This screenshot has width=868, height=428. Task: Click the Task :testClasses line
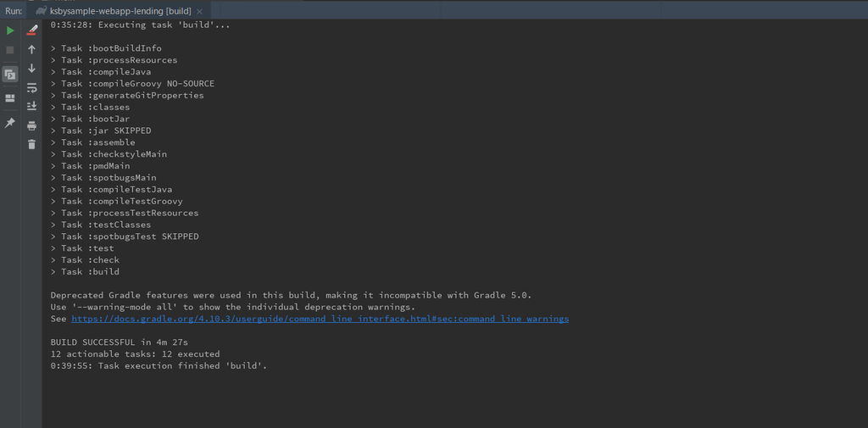click(101, 225)
